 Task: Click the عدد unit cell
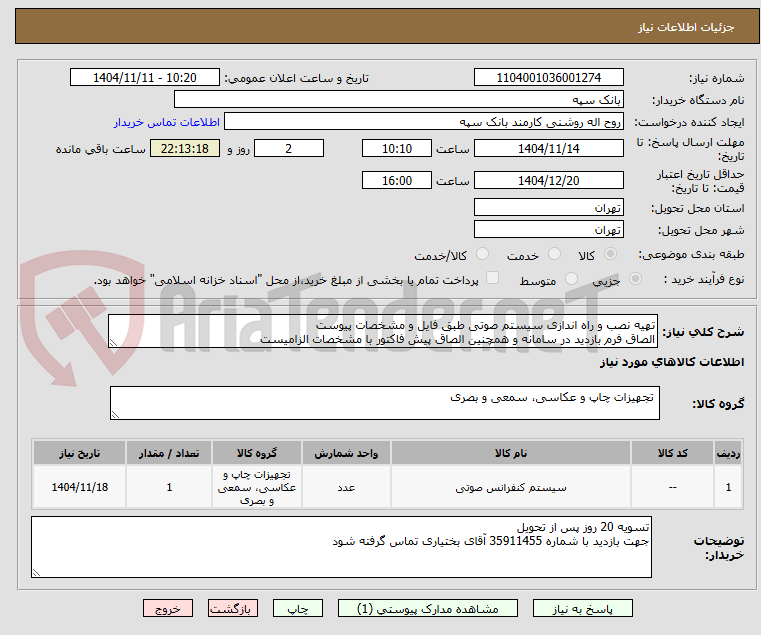pos(346,487)
